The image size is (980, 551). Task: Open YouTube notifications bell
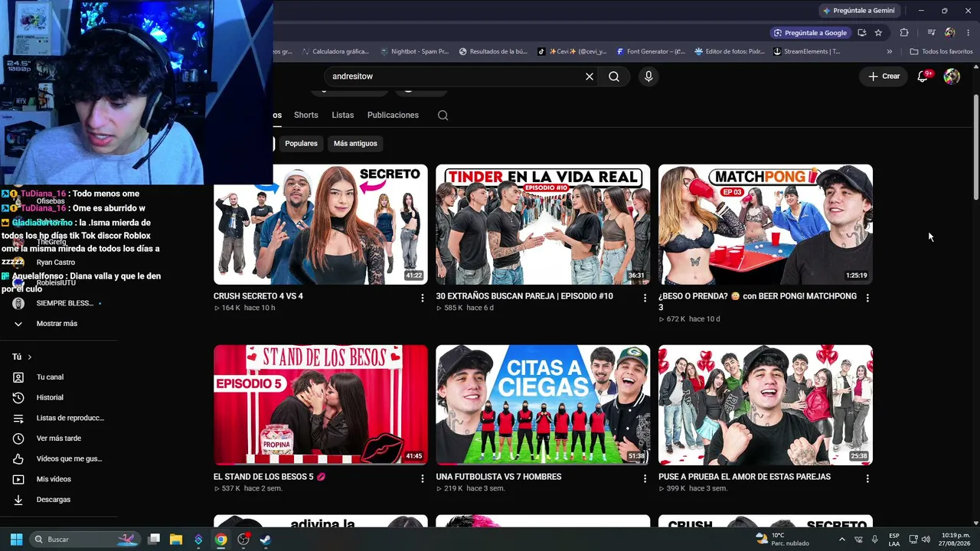[x=923, y=77]
